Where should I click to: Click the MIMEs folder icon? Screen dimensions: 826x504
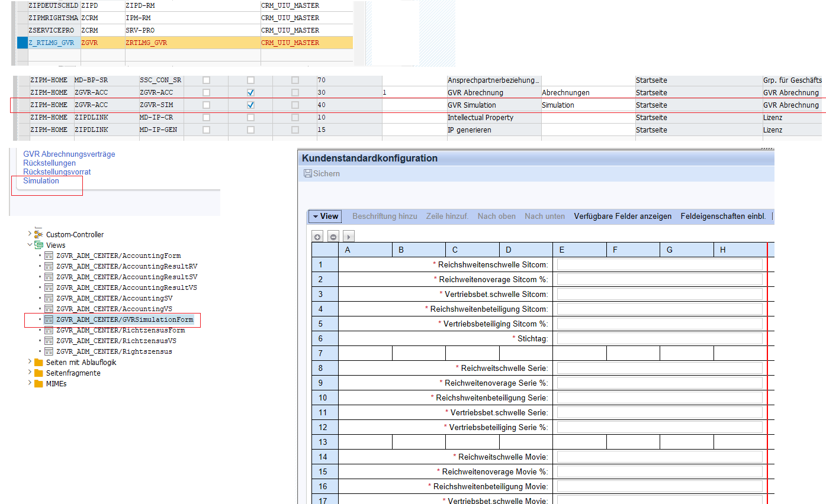tap(39, 383)
